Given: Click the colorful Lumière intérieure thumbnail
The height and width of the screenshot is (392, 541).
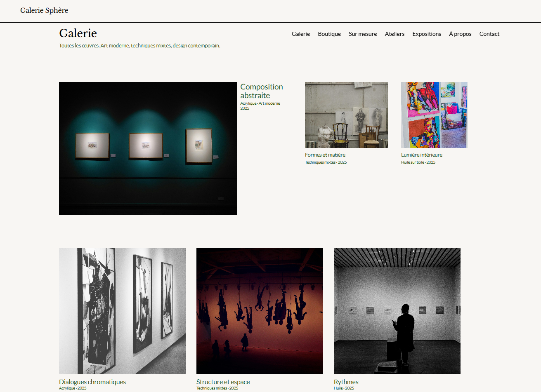Looking at the screenshot, I should tap(434, 115).
